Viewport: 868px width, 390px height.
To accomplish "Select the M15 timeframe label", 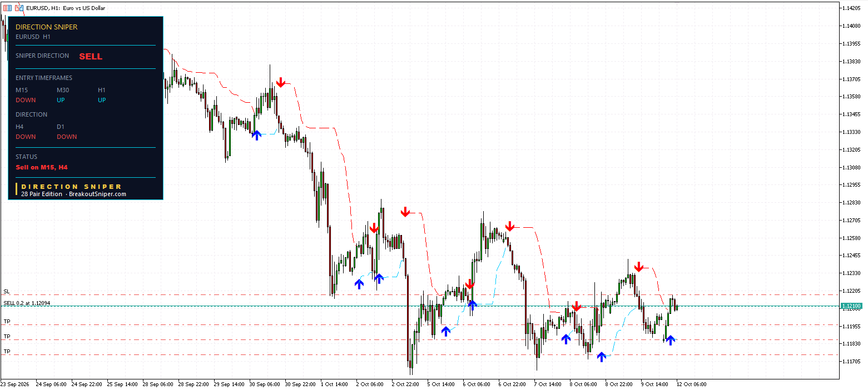I will pos(22,90).
